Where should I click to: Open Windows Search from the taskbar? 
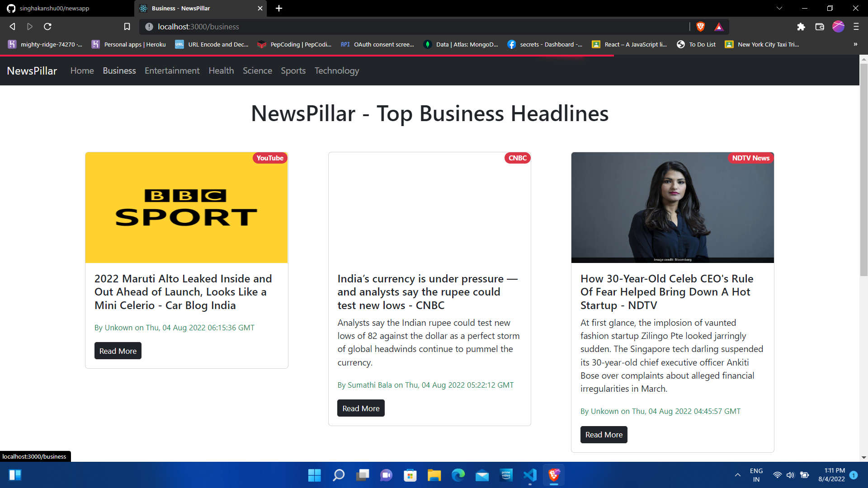tap(338, 475)
